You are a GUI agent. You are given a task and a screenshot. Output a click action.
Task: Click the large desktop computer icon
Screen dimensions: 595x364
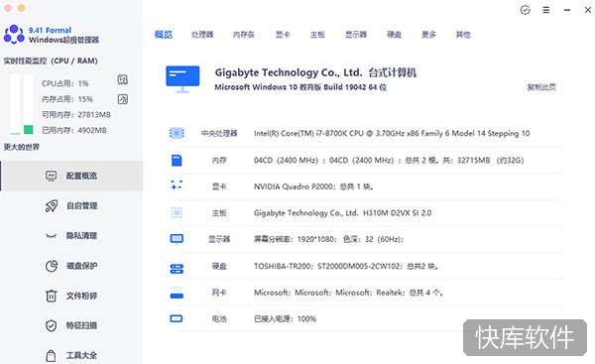click(x=182, y=79)
